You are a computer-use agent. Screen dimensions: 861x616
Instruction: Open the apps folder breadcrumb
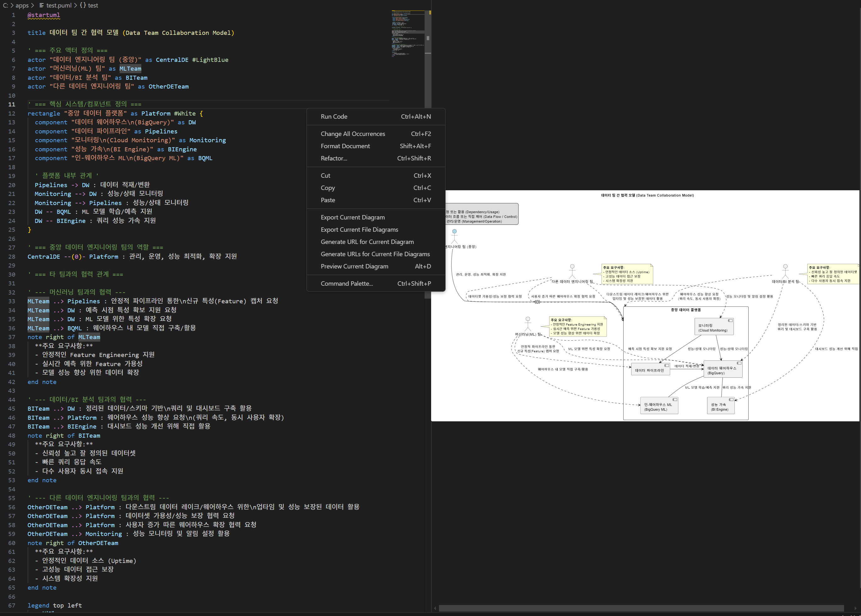pyautogui.click(x=22, y=5)
